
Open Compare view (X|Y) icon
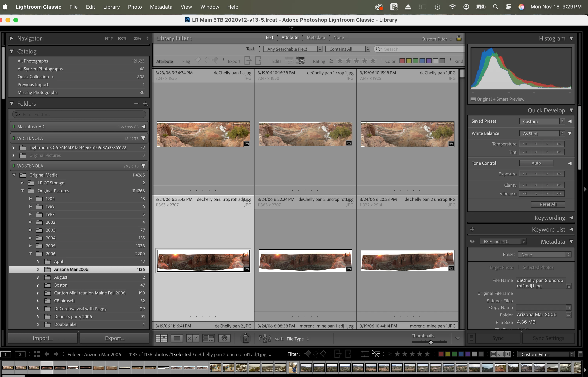coord(192,338)
